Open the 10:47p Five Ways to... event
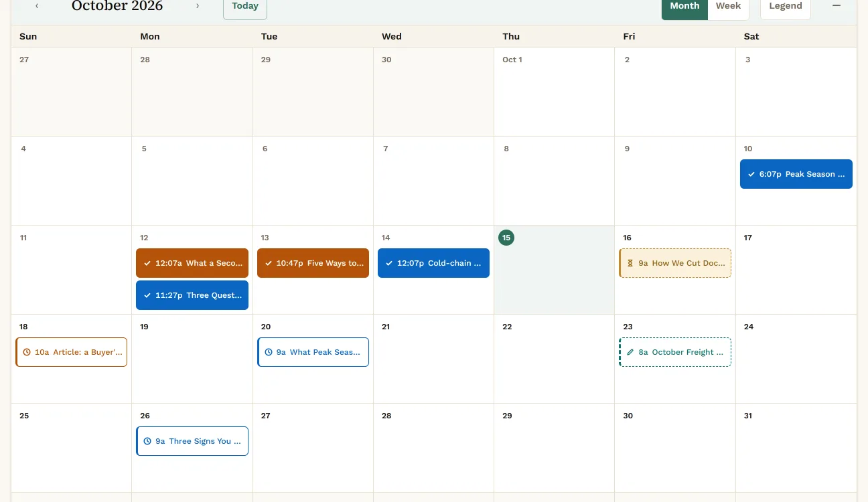 click(x=313, y=263)
